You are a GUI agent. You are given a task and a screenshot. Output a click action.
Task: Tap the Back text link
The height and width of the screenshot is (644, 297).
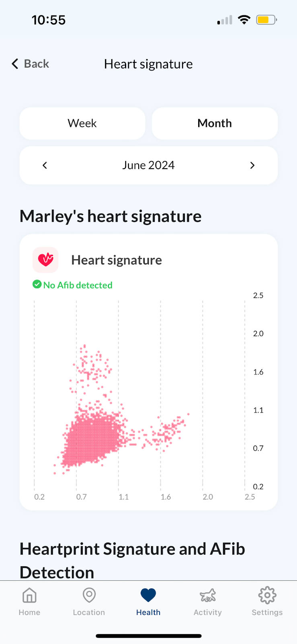point(37,64)
